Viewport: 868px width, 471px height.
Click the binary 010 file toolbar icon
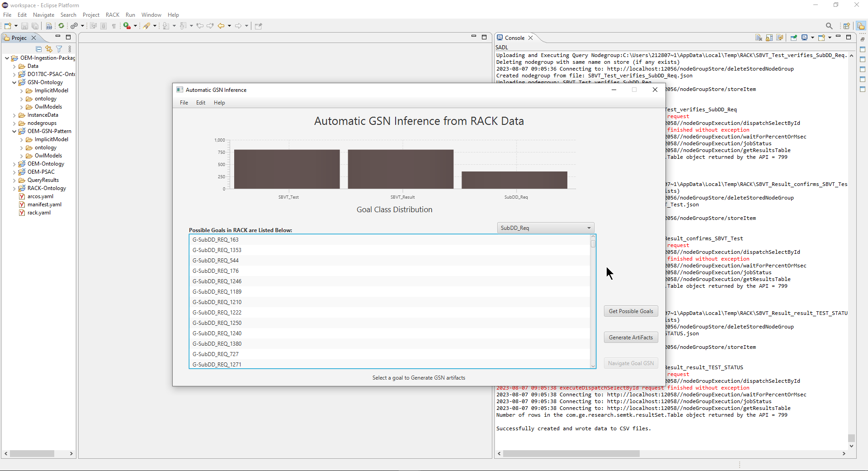click(49, 26)
